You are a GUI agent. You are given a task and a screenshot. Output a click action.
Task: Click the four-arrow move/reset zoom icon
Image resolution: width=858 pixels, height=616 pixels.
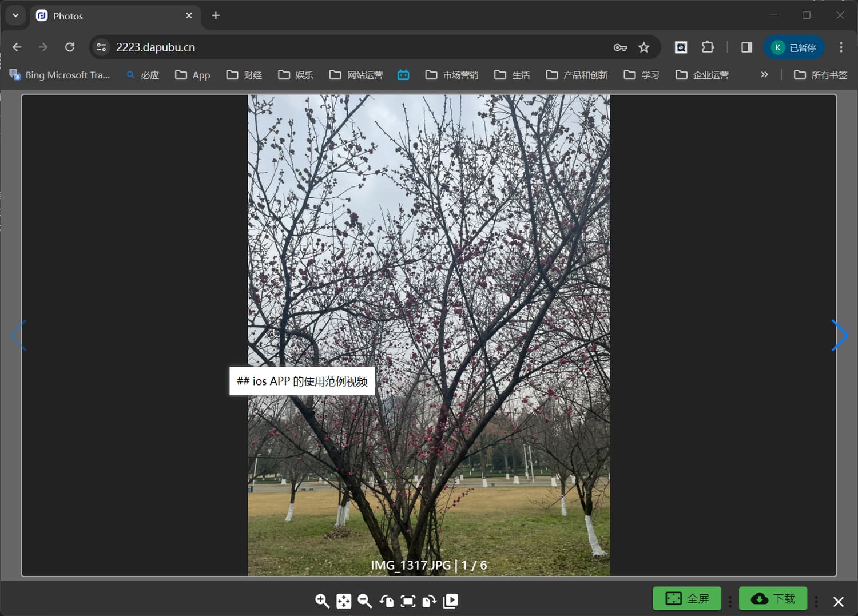pyautogui.click(x=344, y=601)
